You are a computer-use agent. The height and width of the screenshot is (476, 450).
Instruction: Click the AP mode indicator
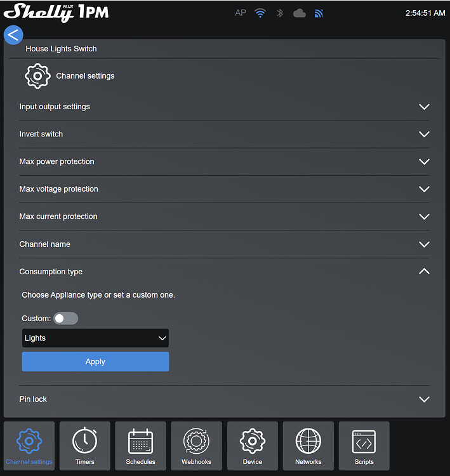(x=241, y=13)
